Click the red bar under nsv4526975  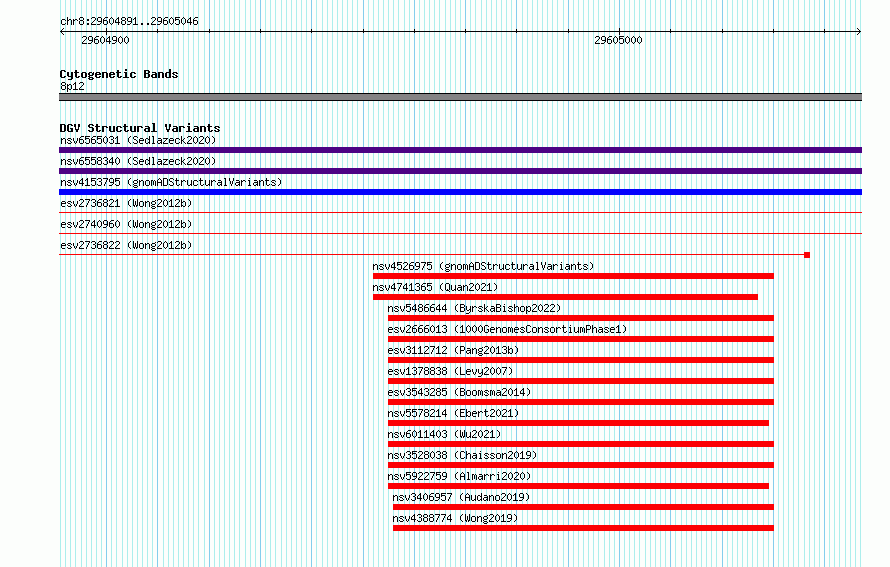pyautogui.click(x=573, y=276)
